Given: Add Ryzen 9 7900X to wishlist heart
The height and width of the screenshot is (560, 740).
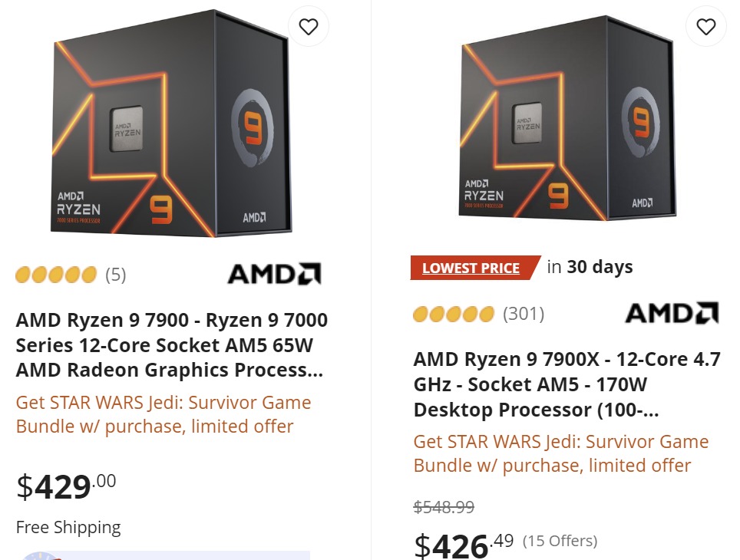Looking at the screenshot, I should 706,28.
